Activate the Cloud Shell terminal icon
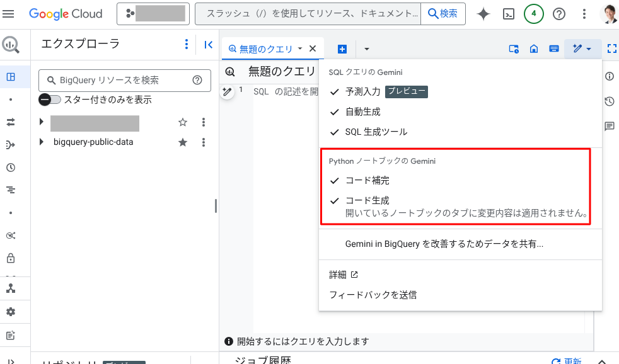 click(509, 14)
